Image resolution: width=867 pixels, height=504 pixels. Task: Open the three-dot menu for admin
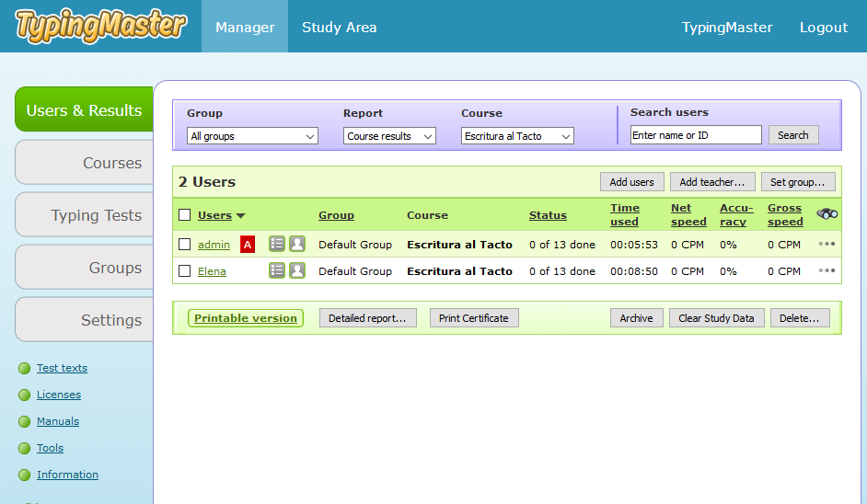(x=827, y=244)
